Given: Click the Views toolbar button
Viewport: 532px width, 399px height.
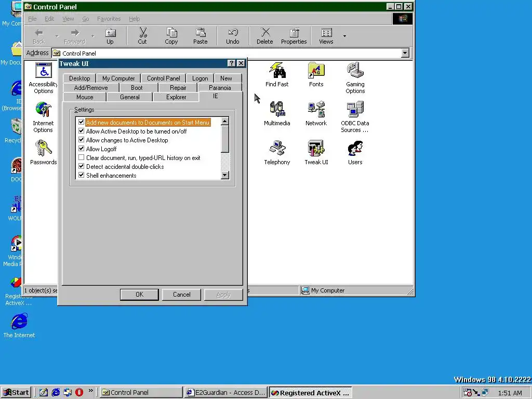Looking at the screenshot, I should pyautogui.click(x=326, y=36).
